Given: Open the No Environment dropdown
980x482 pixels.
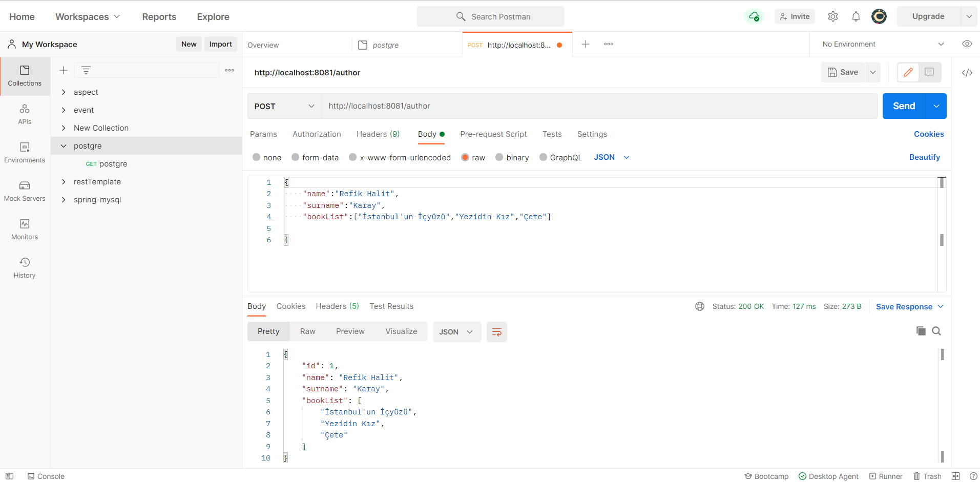Looking at the screenshot, I should 881,44.
